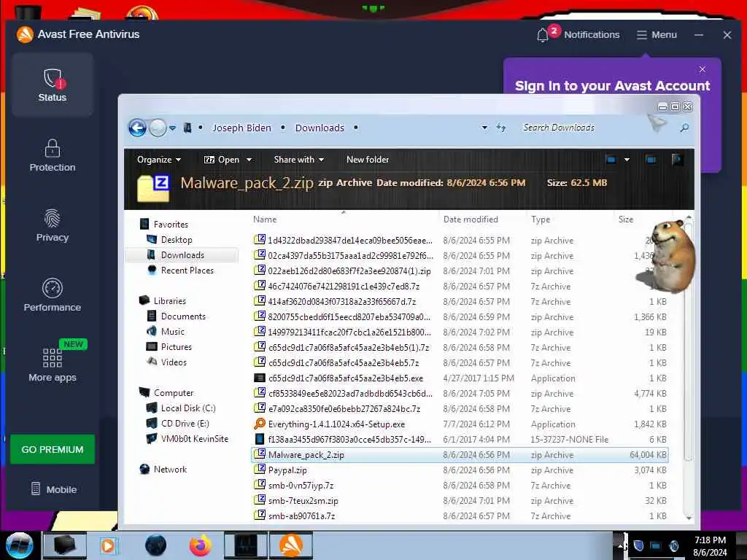Focus the Search Downloads field
747x560 pixels.
(x=595, y=128)
